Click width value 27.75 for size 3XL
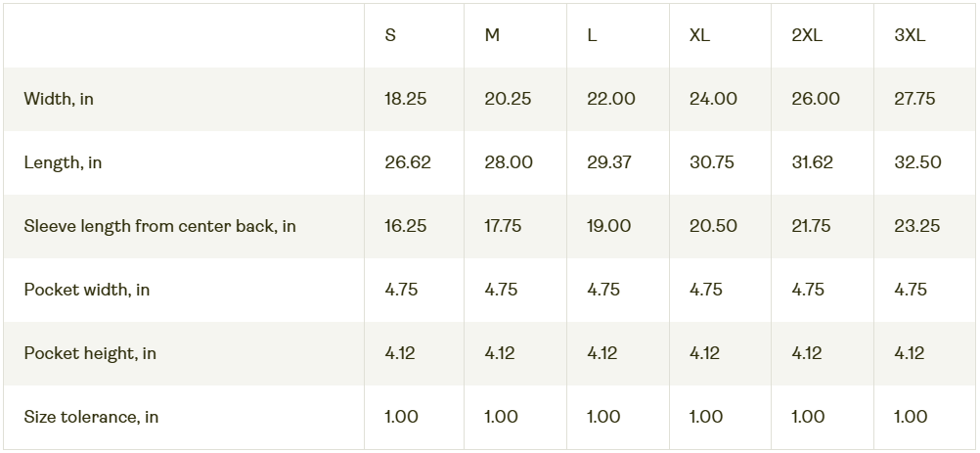 (914, 99)
